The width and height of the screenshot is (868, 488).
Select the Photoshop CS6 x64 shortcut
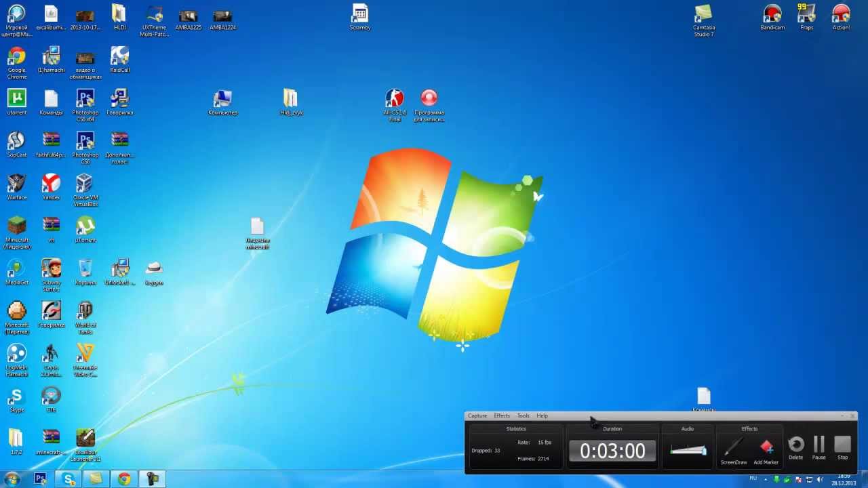coord(85,105)
